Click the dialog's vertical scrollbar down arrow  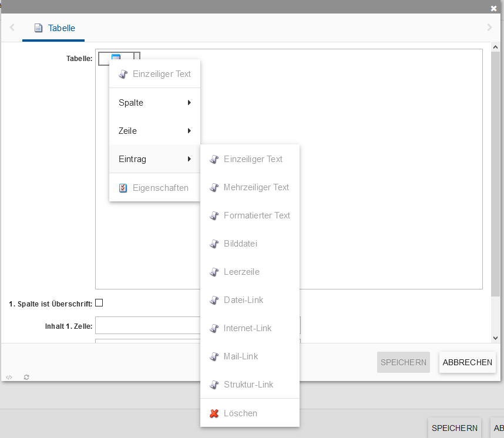[x=495, y=338]
